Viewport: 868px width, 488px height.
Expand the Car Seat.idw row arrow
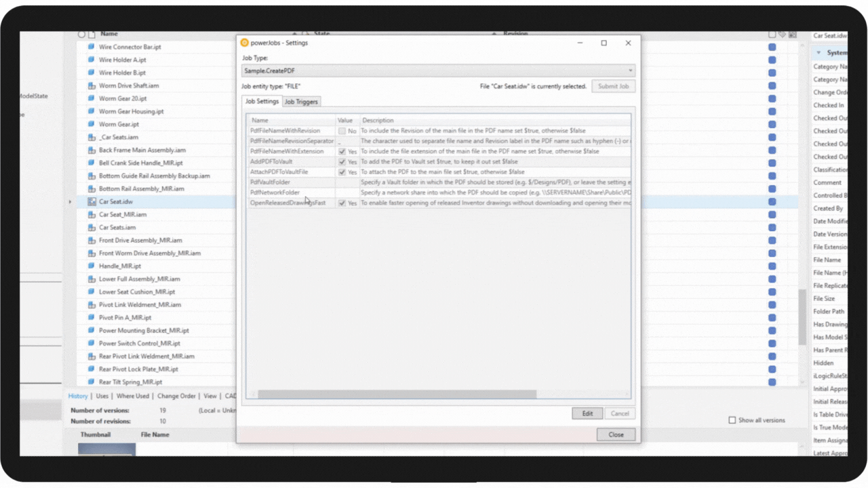tap(70, 202)
